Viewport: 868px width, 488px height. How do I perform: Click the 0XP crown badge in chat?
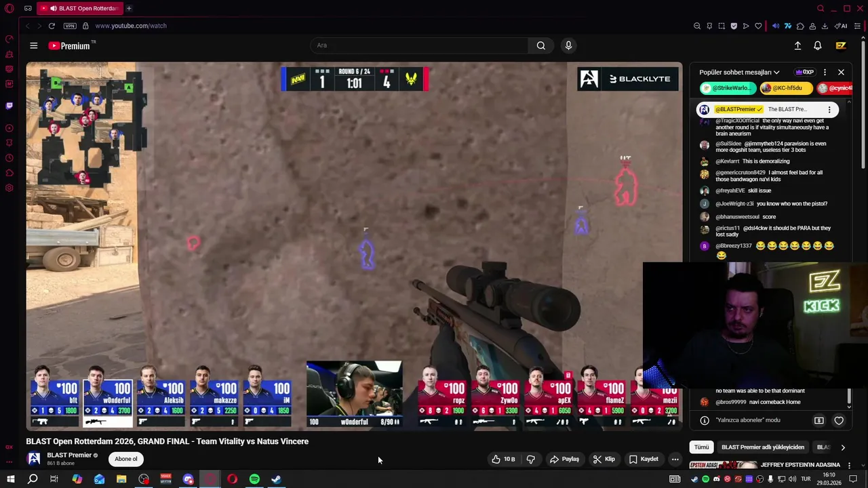coord(805,73)
